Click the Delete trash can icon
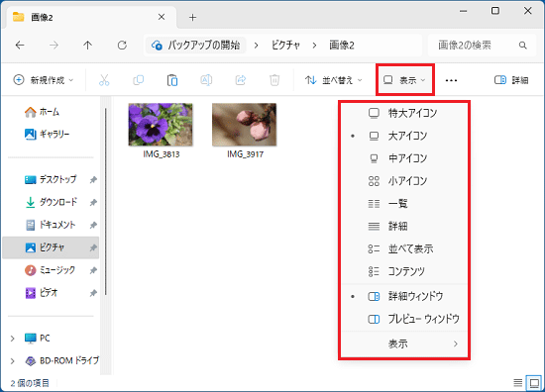 (x=274, y=80)
